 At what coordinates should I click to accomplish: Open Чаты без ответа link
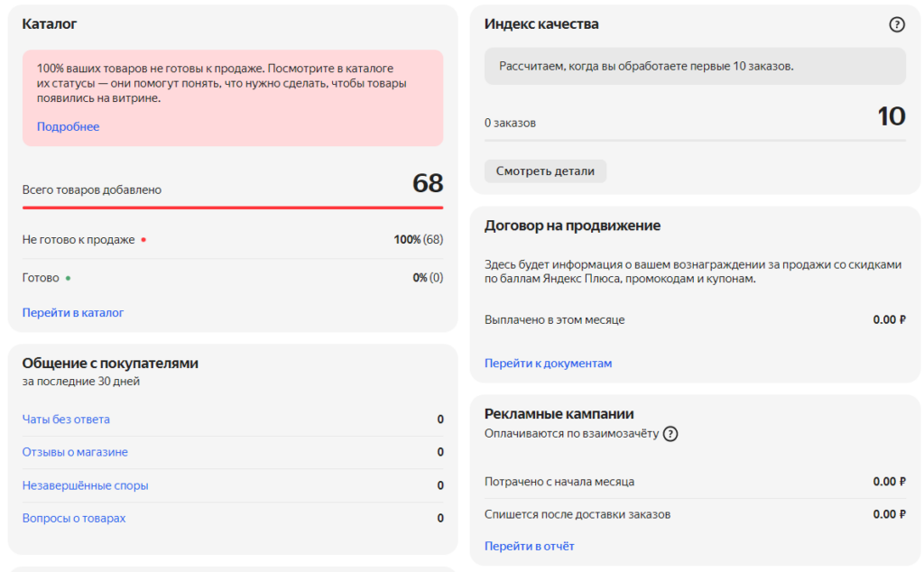[x=66, y=420]
